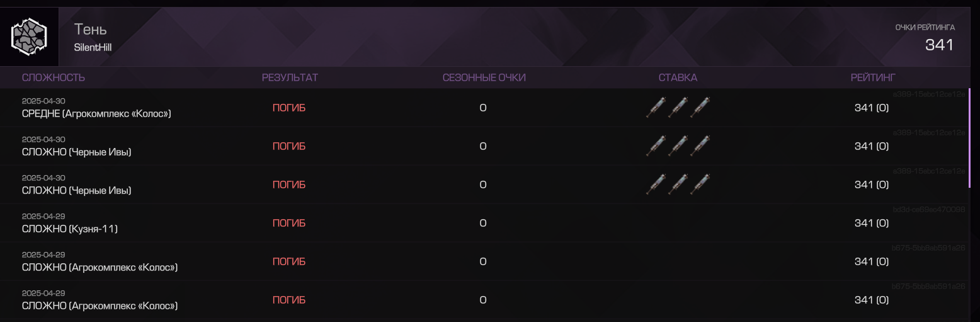This screenshot has height=322, width=980.
Task: Select last syringe in lower Черные Ивы row
Action: click(x=700, y=185)
